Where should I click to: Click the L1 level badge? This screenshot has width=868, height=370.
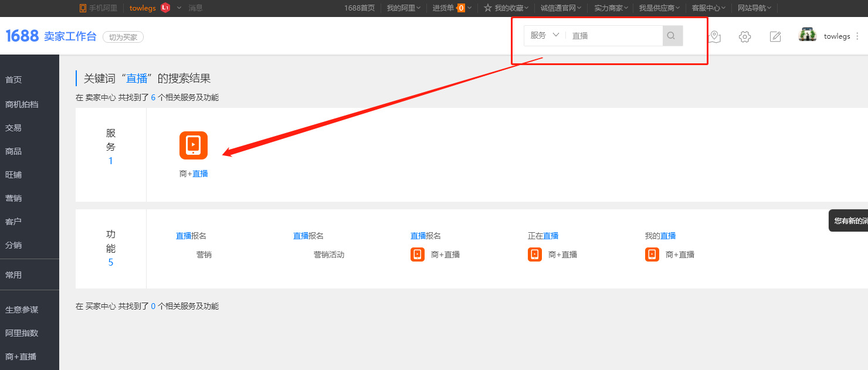click(165, 8)
